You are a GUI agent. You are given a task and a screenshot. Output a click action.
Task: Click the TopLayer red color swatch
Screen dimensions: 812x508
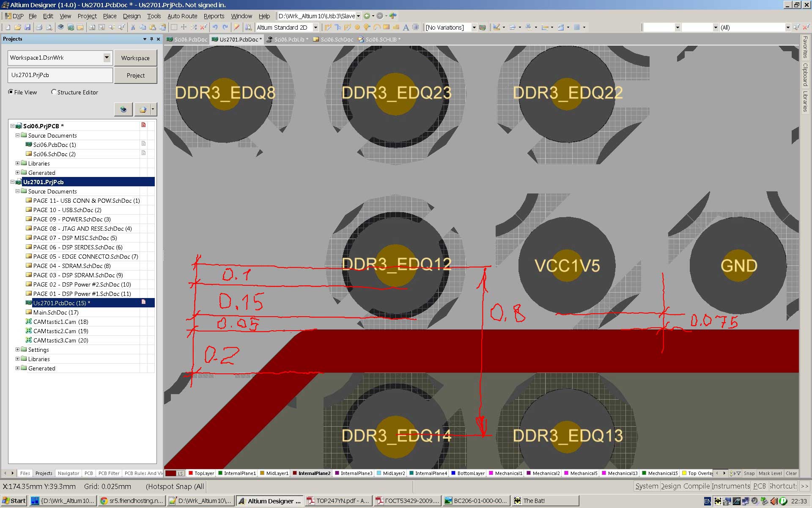coord(191,473)
